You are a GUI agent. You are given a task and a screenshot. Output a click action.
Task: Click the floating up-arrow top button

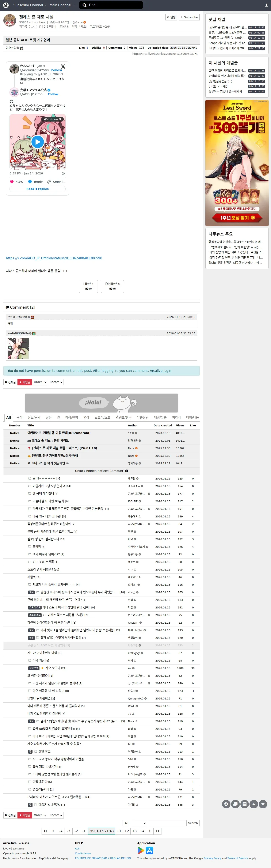(253, 804)
